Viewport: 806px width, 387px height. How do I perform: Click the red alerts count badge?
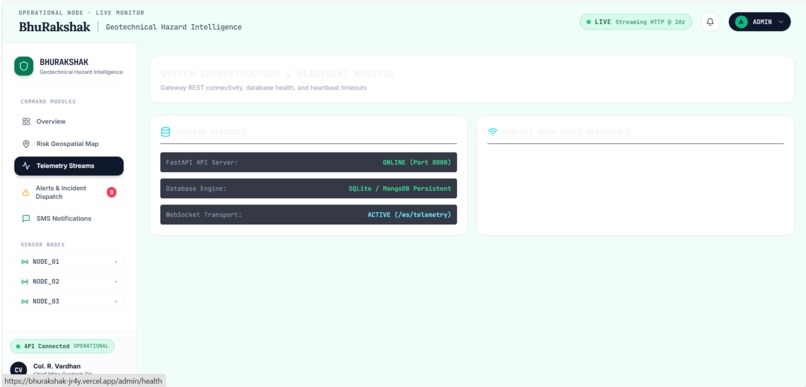tap(112, 192)
